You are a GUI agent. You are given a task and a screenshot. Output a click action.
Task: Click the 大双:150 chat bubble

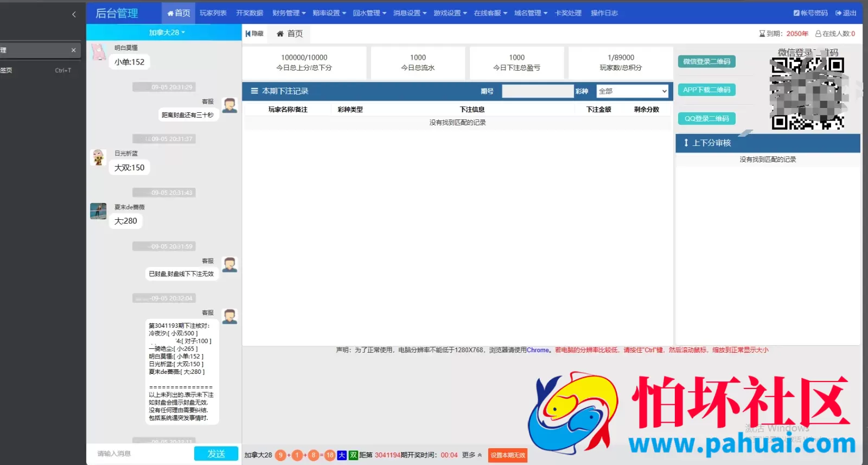pyautogui.click(x=130, y=168)
